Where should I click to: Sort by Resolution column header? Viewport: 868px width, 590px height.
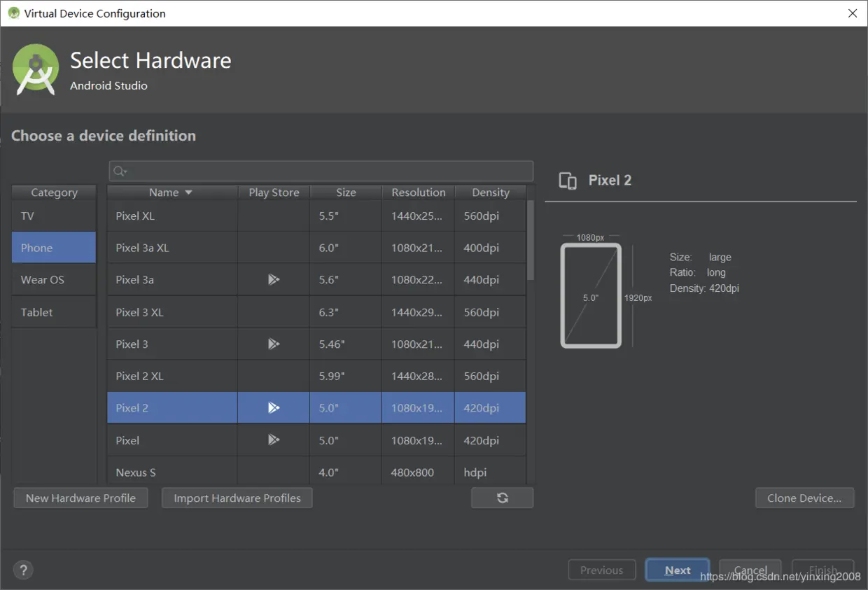419,192
